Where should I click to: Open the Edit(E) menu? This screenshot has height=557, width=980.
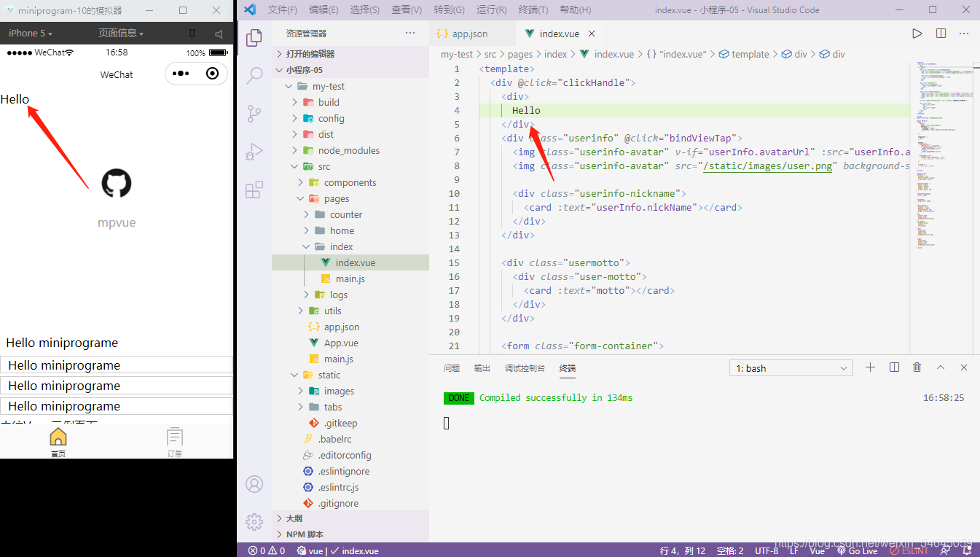324,10
